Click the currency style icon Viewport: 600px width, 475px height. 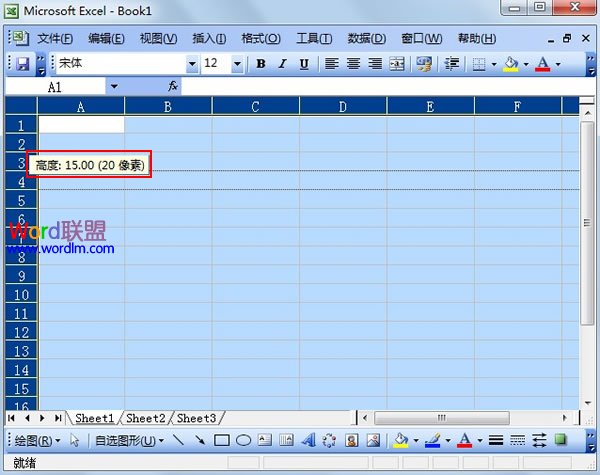pos(424,64)
